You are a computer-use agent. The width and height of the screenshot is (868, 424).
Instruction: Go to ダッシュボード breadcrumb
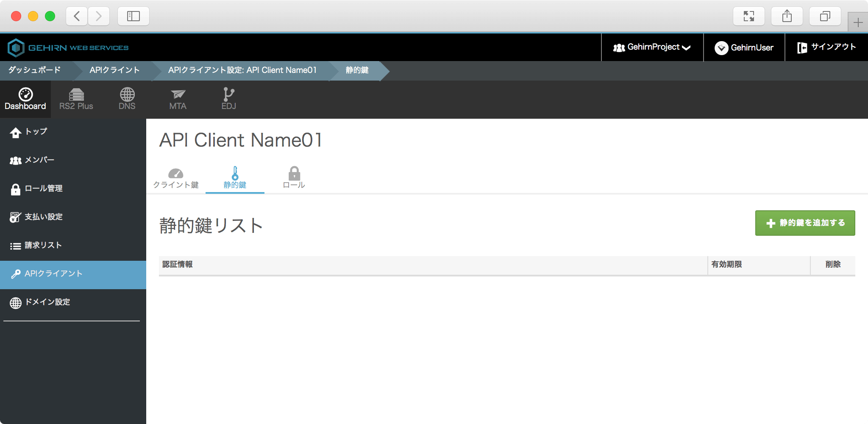(35, 70)
